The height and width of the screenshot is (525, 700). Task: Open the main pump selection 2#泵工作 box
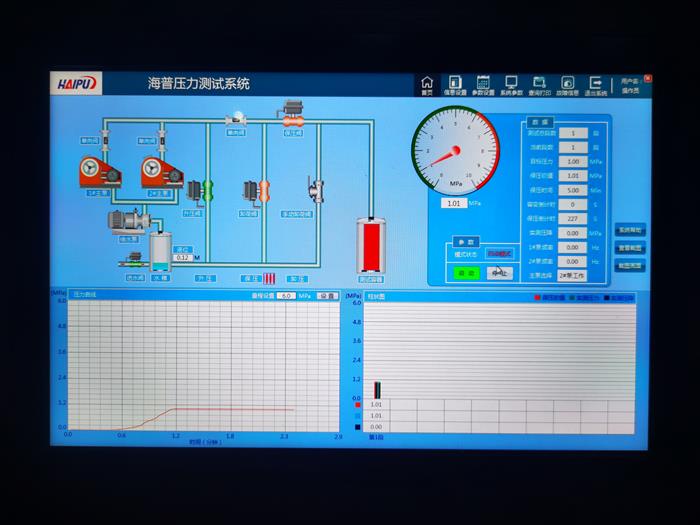[572, 275]
